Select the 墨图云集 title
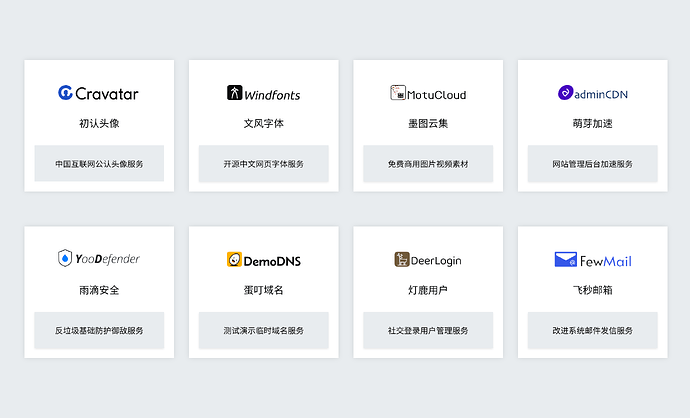This screenshot has width=690, height=418. [x=428, y=124]
